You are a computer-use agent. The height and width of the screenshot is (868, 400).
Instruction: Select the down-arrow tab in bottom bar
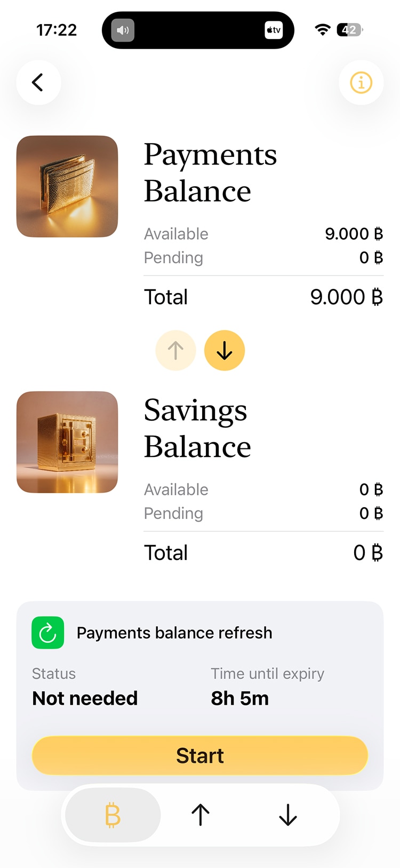[x=288, y=815]
